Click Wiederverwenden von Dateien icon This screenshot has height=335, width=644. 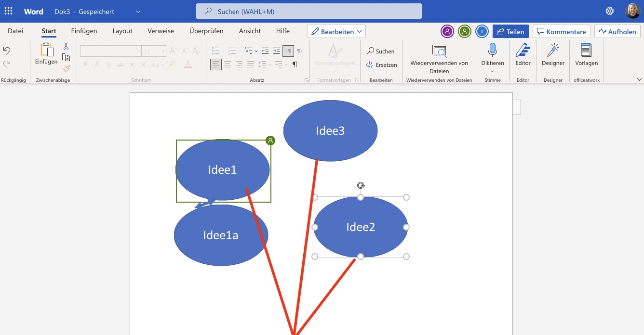pos(439,51)
